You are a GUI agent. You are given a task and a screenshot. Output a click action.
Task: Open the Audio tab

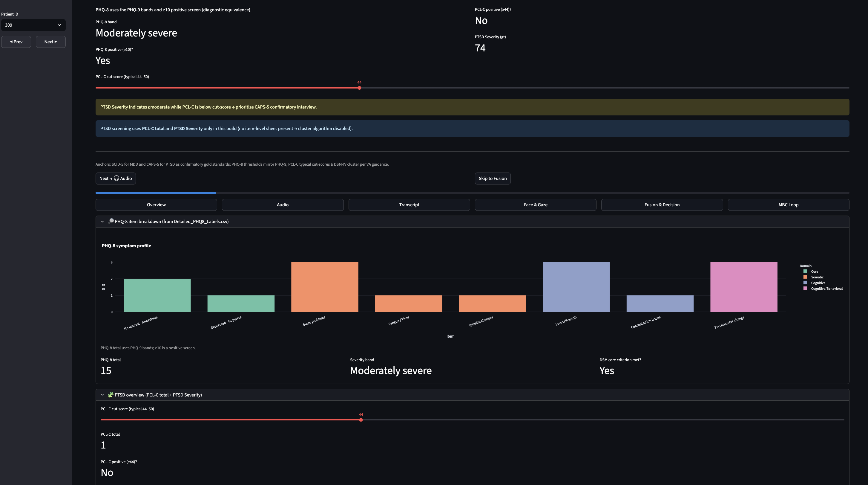[282, 205]
